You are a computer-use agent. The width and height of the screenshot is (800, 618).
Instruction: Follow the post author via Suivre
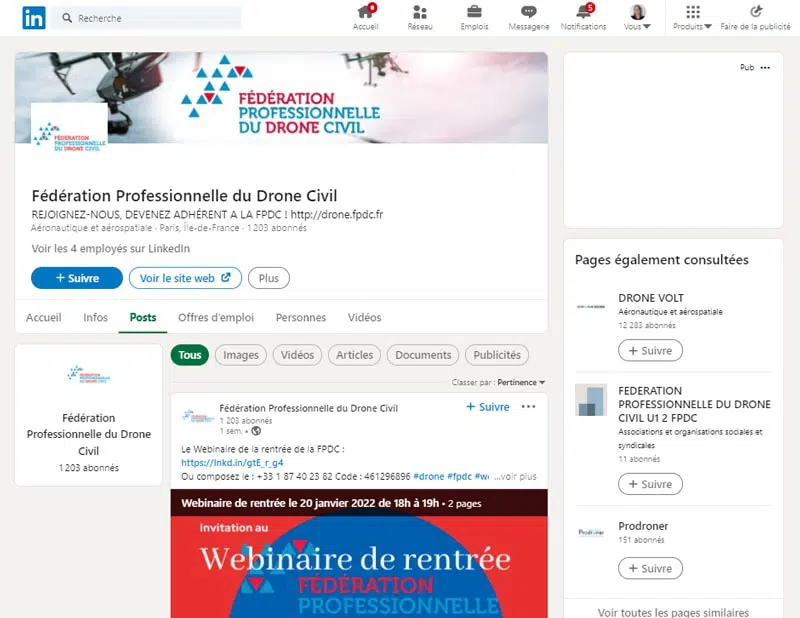(488, 407)
